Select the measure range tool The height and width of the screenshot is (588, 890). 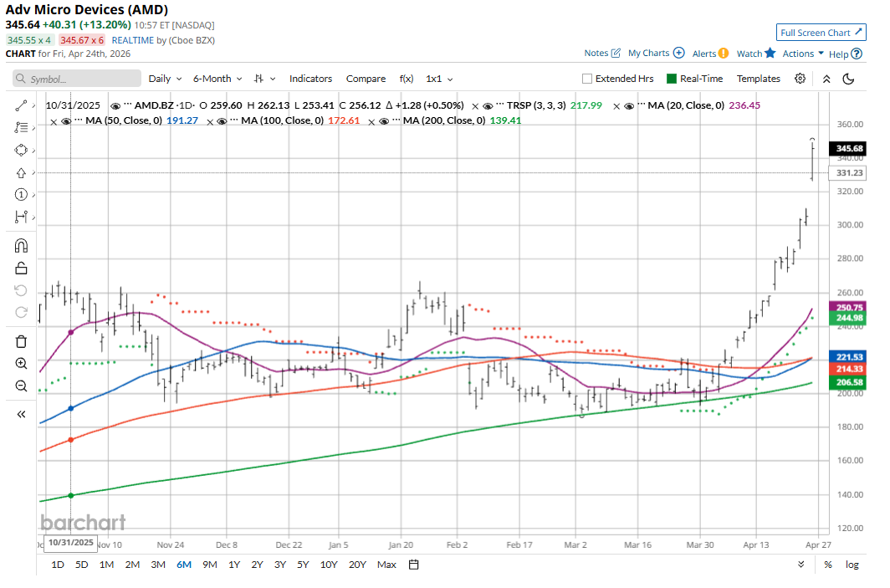(21, 217)
